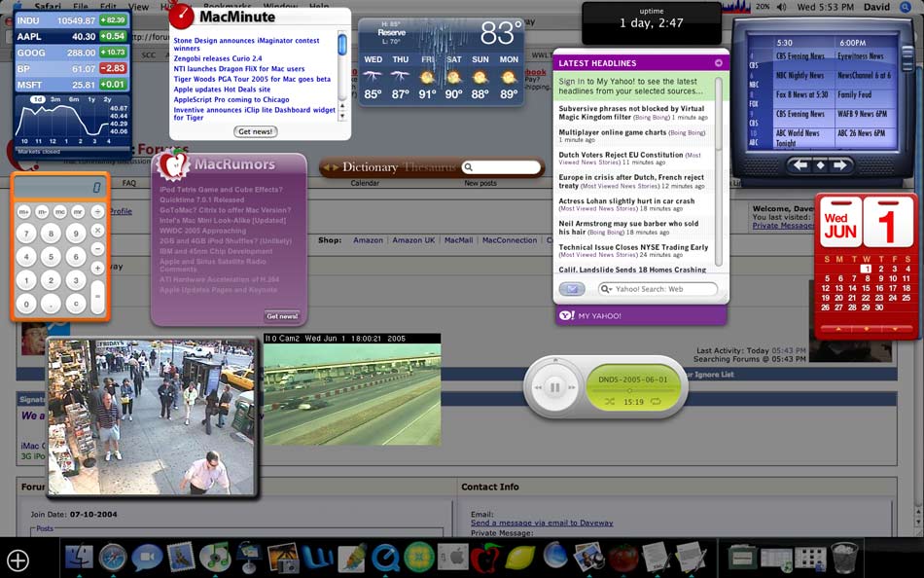Click Yahoo headlines list scrollbar

pos(719,172)
